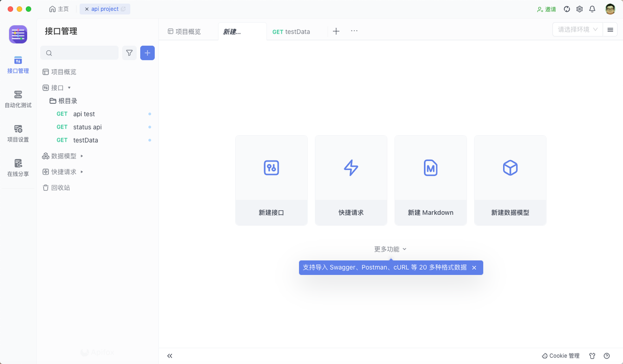
Task: Click the 接口管理 panel heading
Action: [x=61, y=31]
